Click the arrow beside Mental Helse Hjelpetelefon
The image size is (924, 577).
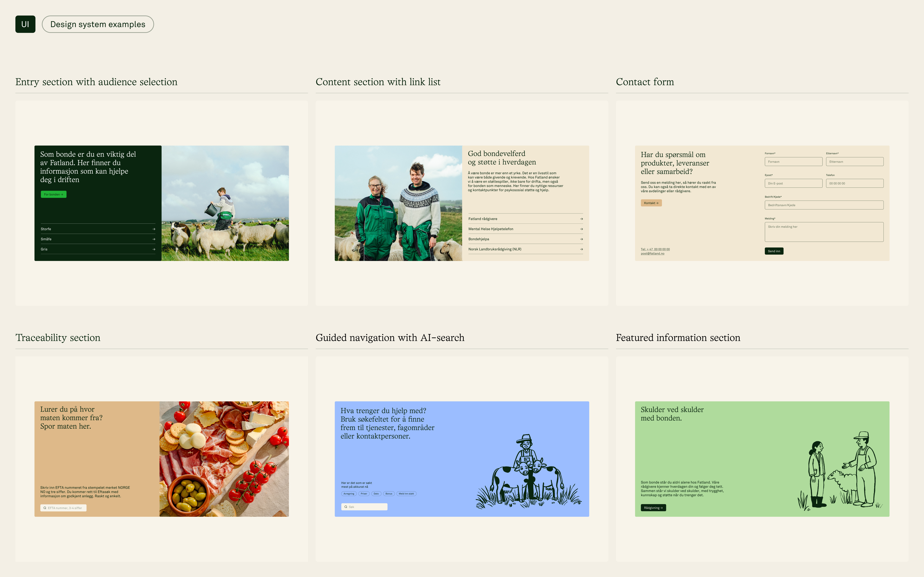pos(581,229)
